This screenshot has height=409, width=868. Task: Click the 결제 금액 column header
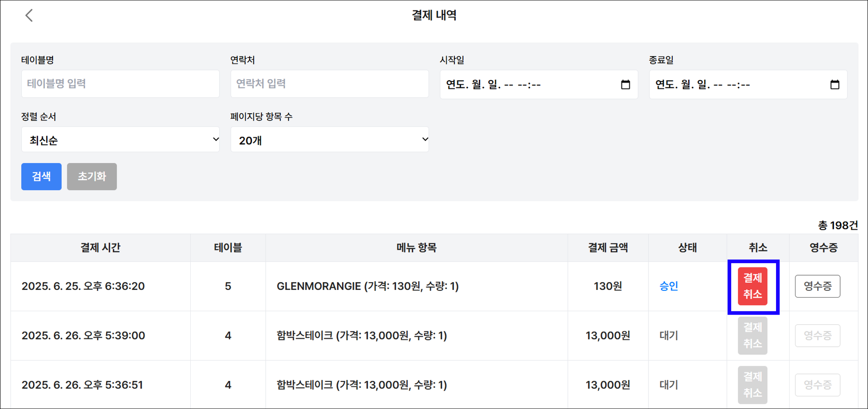point(608,248)
